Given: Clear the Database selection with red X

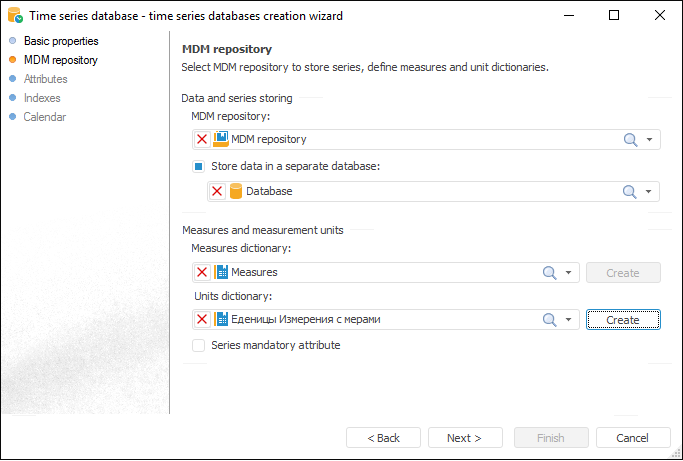Looking at the screenshot, I should (217, 191).
